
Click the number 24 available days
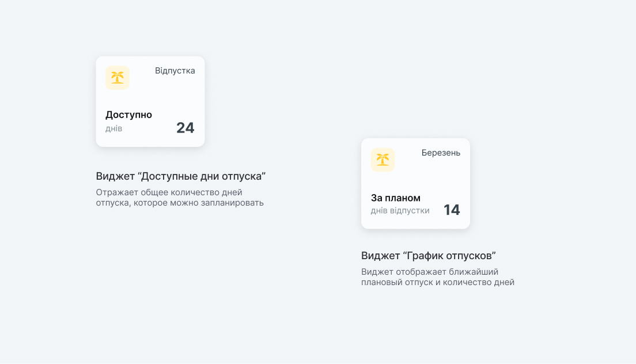click(185, 128)
